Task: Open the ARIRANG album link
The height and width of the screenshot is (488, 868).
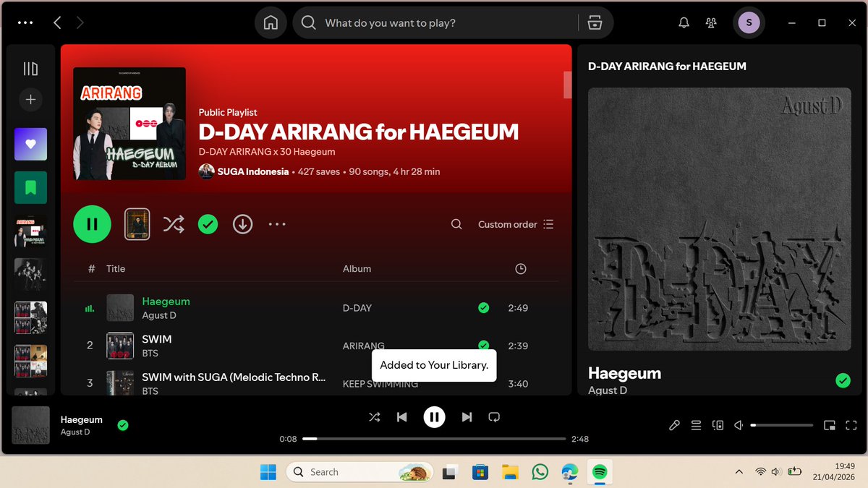Action: pos(364,346)
